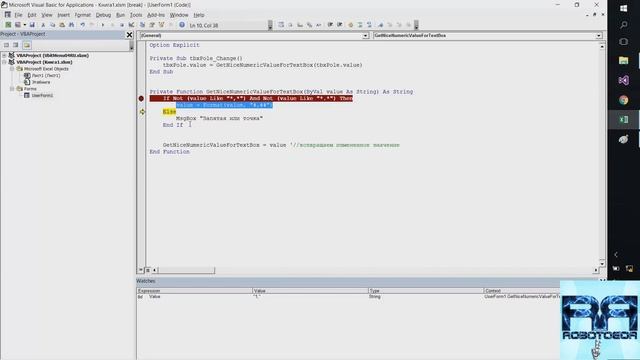Click the View Code icon in Project panel

6,45
